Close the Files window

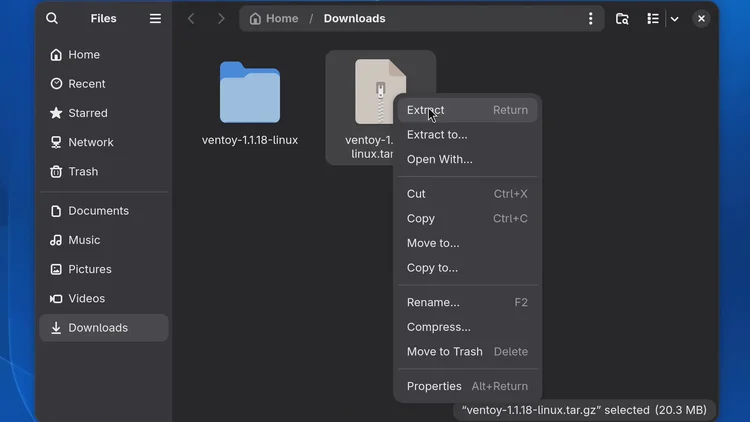(701, 19)
